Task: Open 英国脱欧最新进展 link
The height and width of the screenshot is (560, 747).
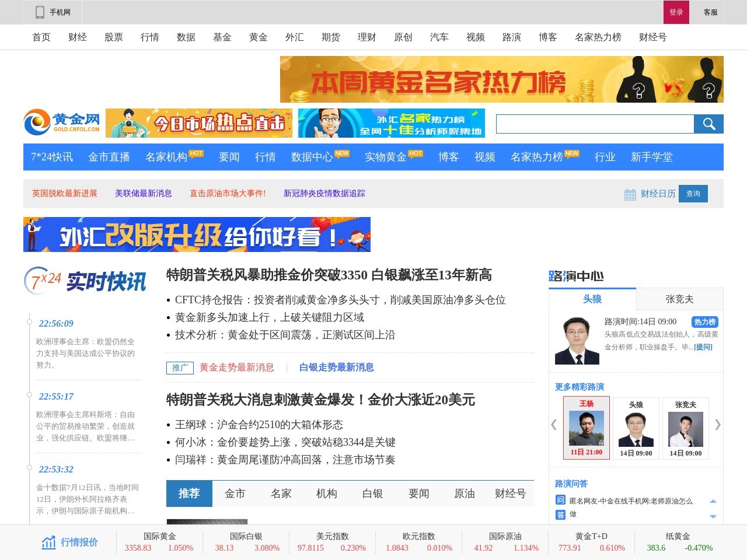Action: (65, 194)
